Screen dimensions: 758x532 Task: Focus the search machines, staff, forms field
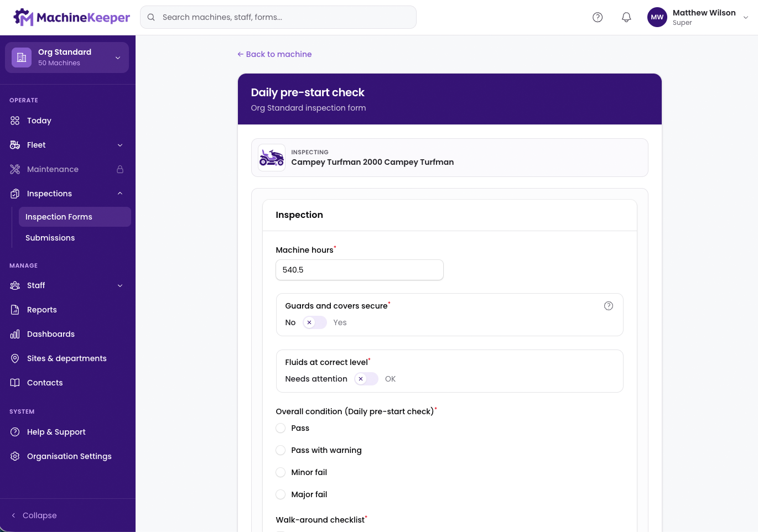coord(278,17)
